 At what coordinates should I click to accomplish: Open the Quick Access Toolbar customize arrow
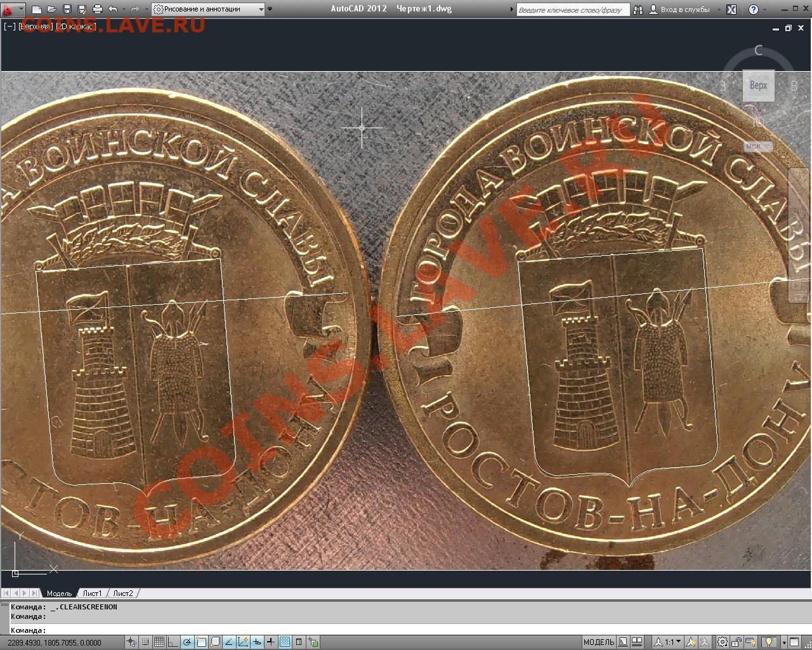pos(270,10)
